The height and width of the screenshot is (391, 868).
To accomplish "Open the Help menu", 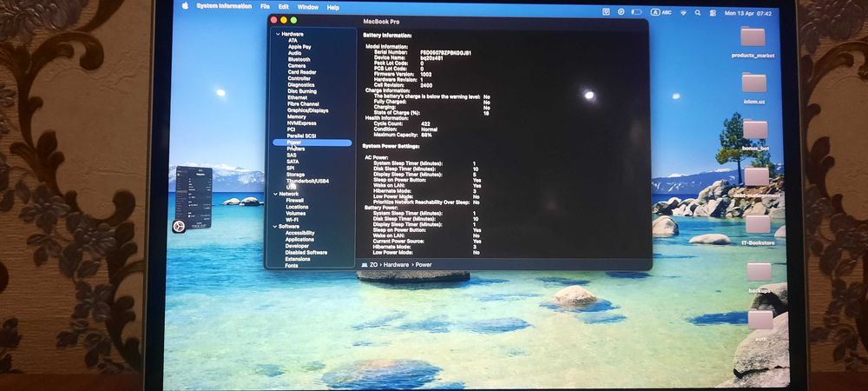I will 332,8.
